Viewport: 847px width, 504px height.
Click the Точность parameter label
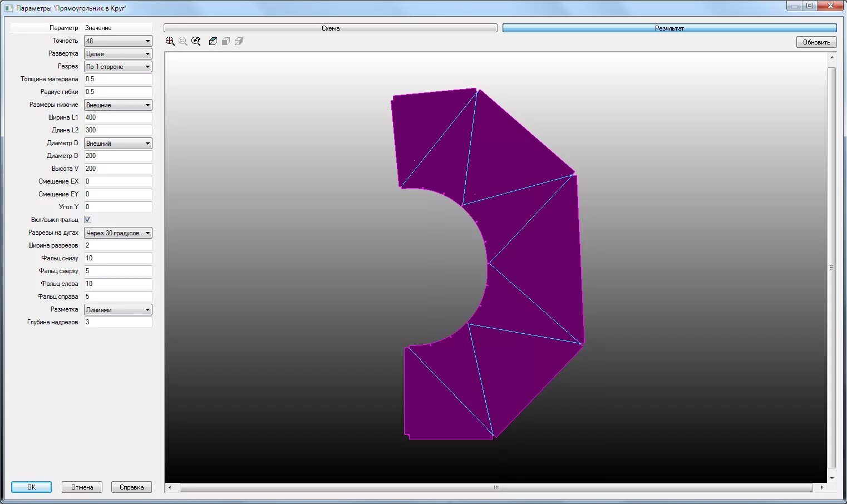tap(65, 41)
